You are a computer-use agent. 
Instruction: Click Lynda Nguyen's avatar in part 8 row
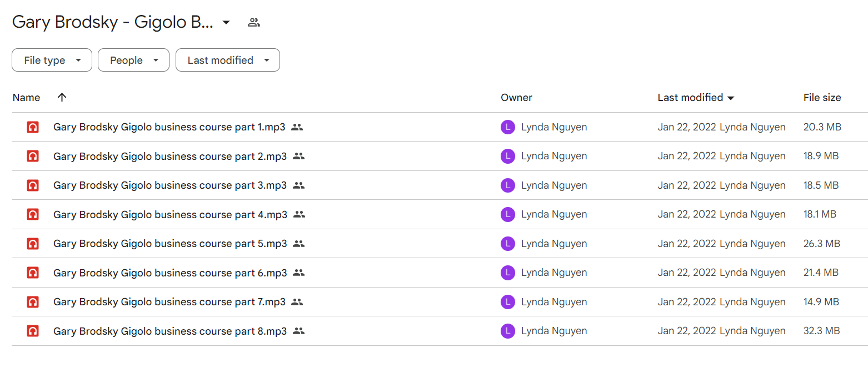coord(508,331)
